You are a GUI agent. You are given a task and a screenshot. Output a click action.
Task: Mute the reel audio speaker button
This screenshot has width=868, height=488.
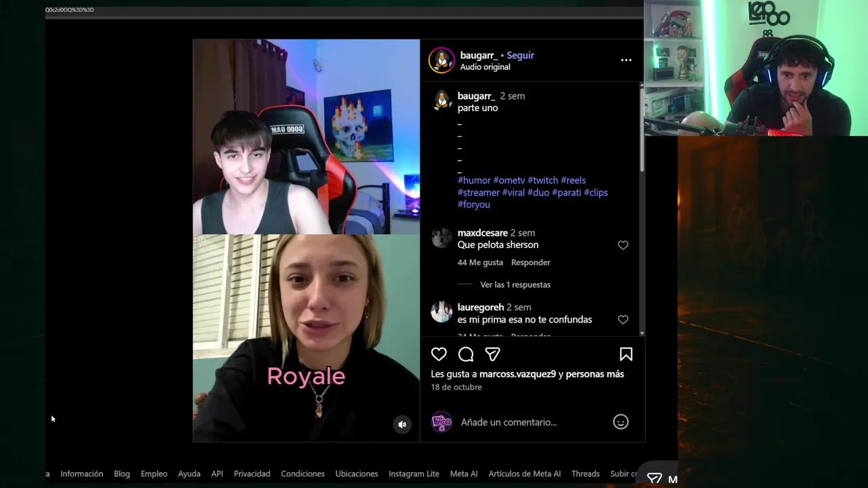tap(402, 424)
